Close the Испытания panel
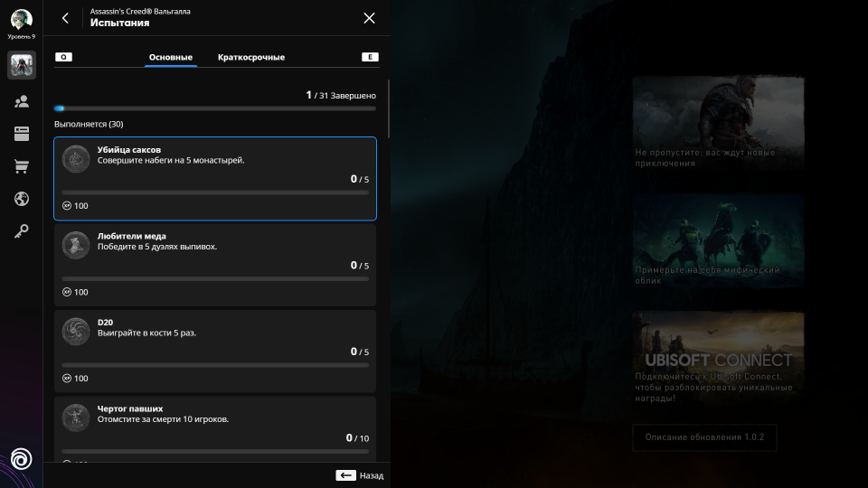Screen dimensions: 868x488 [x=369, y=18]
